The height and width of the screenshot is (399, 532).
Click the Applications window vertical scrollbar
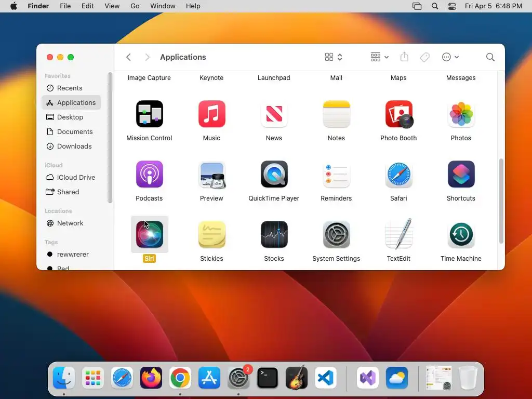[501, 201]
